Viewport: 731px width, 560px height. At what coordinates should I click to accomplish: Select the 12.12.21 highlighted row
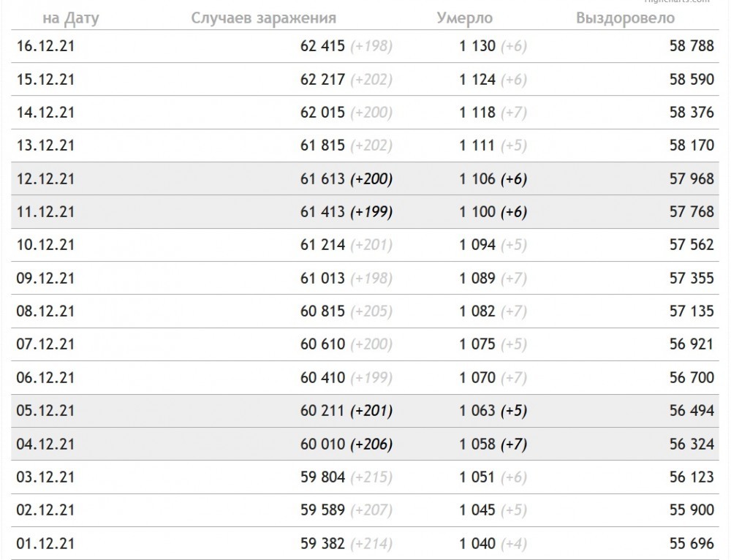365,178
